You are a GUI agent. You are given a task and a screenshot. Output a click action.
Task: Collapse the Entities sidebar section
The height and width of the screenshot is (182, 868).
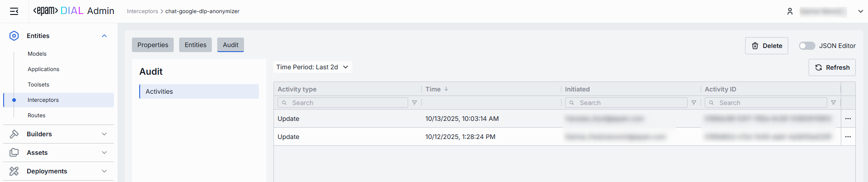[104, 36]
